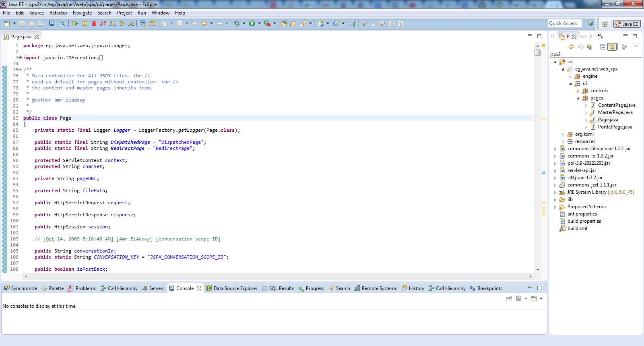Image resolution: width=644 pixels, height=346 pixels.
Task: Click the Step Over toolbar icon
Action: [122, 23]
